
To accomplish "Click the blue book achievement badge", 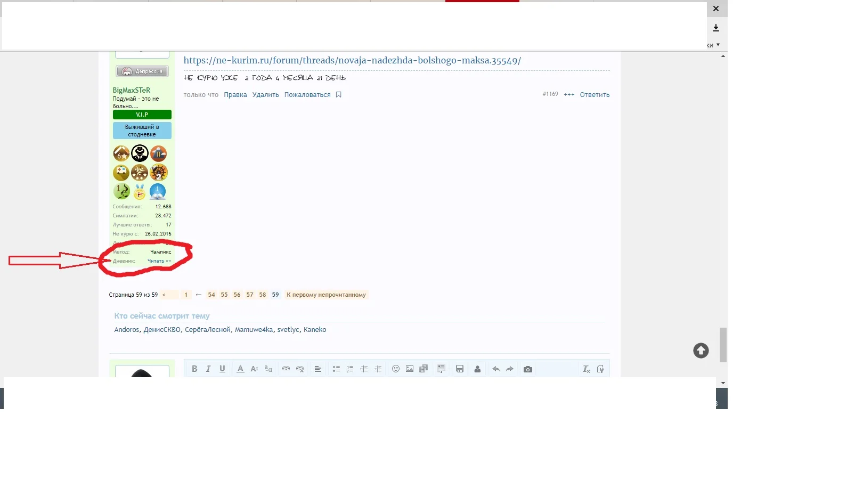I will click(x=158, y=192).
